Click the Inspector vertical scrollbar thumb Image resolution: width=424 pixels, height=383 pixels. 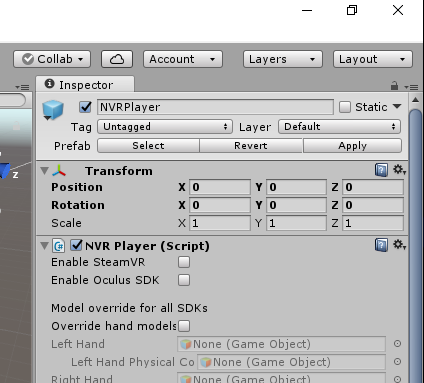pos(415,245)
